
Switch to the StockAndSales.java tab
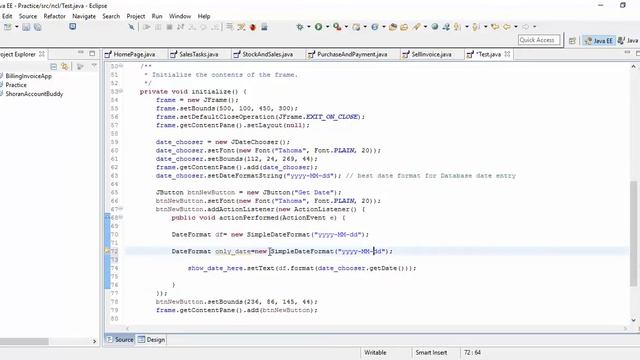pyautogui.click(x=267, y=54)
